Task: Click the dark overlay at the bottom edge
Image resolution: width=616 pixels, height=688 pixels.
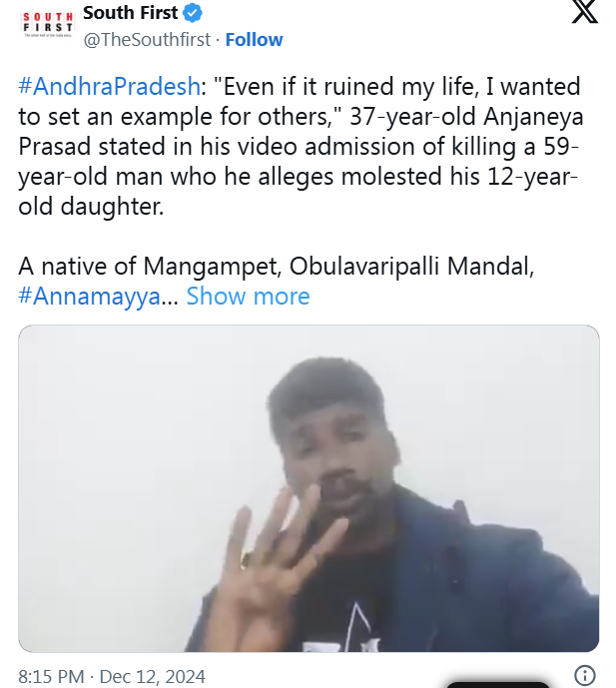Action: point(497,684)
